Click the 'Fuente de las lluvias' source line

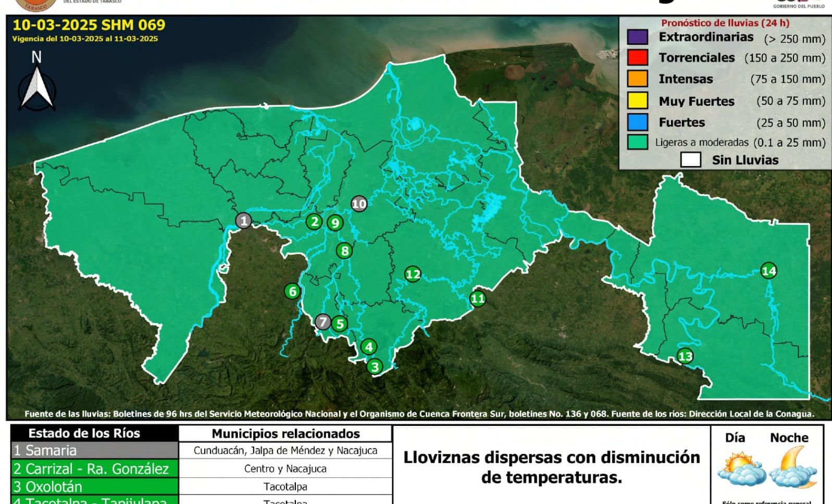(x=419, y=414)
